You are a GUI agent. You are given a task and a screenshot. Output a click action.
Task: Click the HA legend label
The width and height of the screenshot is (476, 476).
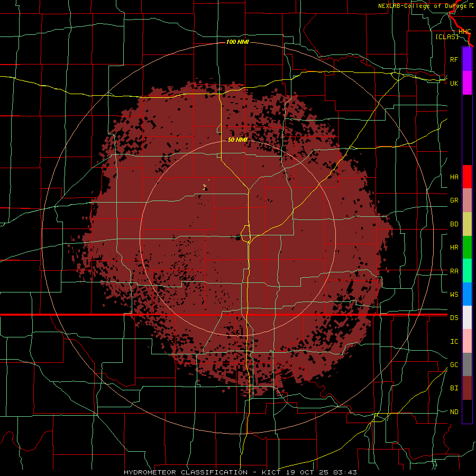pos(454,177)
